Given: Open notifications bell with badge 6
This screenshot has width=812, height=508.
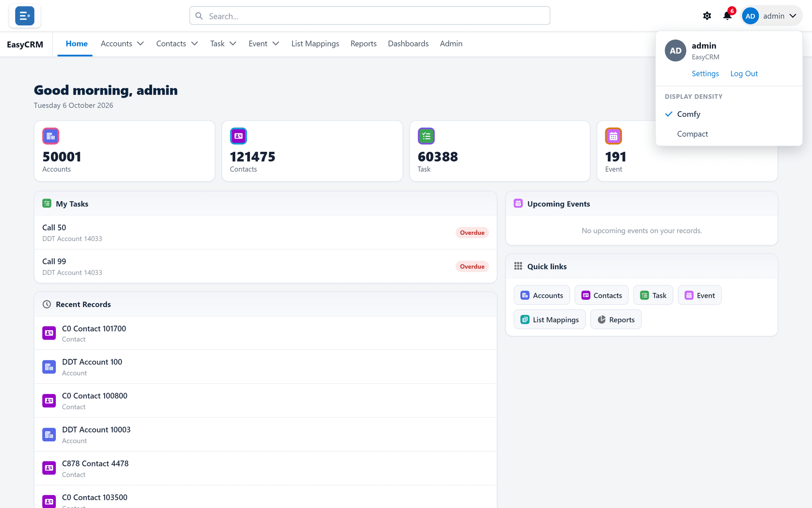Looking at the screenshot, I should (728, 16).
